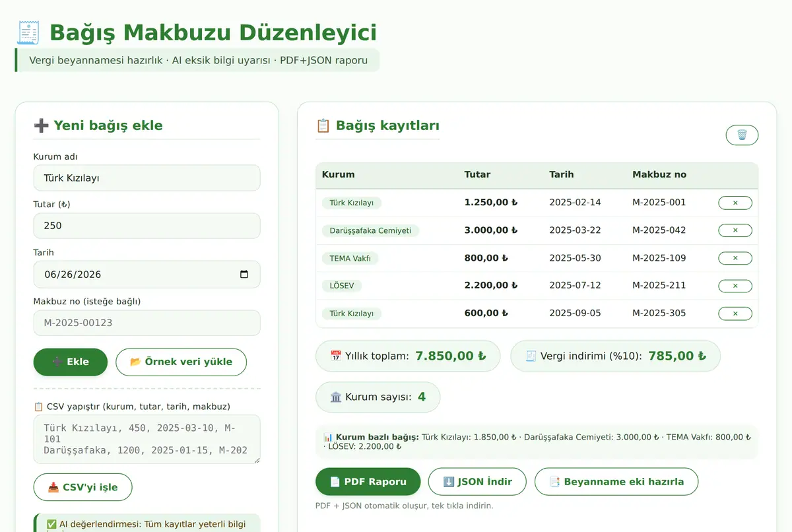Click the 2.200,00 ₺ amount
The image size is (792, 532).
click(x=491, y=286)
